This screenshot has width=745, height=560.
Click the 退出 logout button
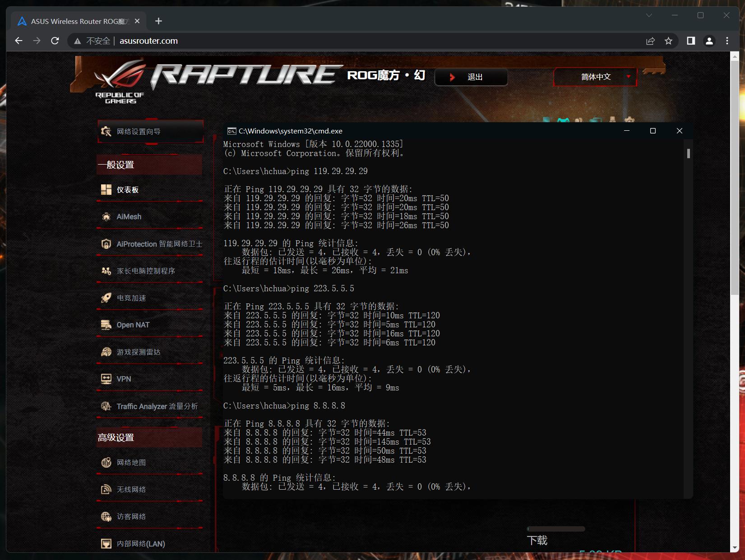[471, 77]
